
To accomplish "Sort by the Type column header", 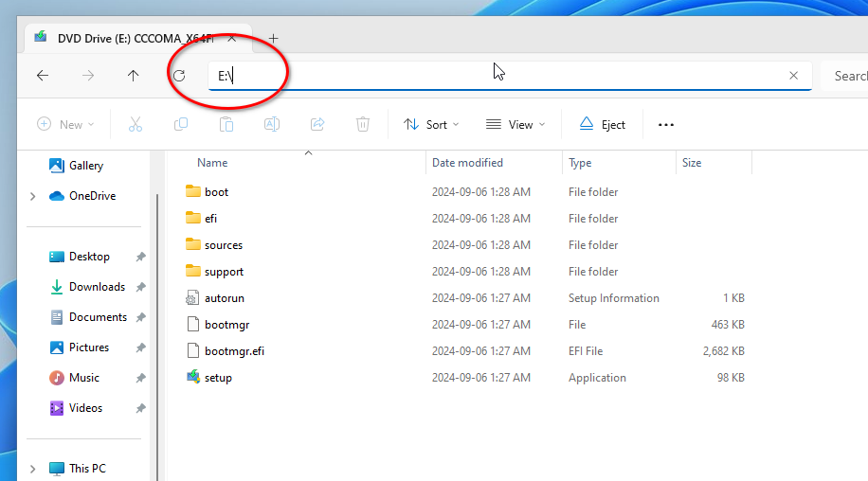I will point(580,163).
